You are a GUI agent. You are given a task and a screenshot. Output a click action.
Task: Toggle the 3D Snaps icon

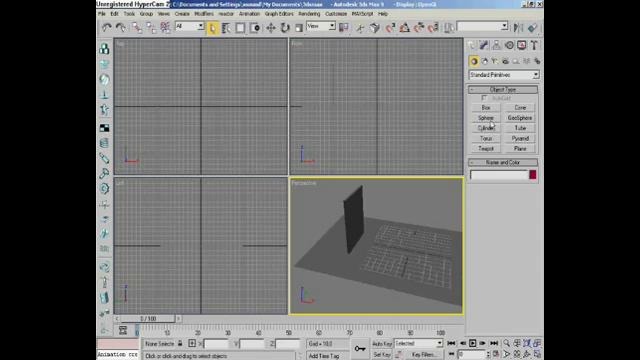pos(390,27)
